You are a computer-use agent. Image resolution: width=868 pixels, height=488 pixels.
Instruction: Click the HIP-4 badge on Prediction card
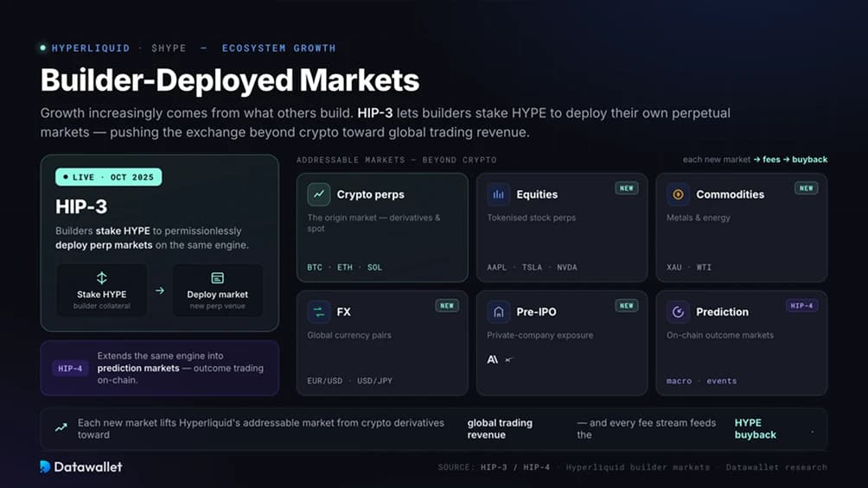click(801, 306)
